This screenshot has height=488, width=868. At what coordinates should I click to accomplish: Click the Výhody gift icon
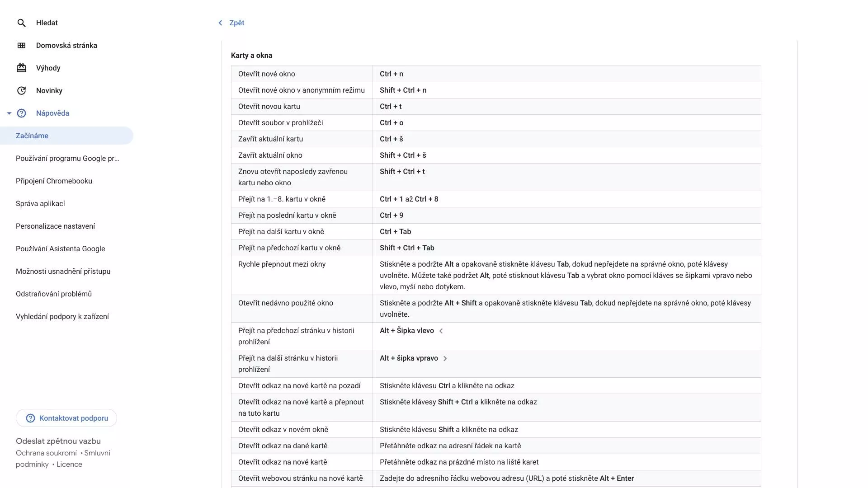tap(21, 68)
